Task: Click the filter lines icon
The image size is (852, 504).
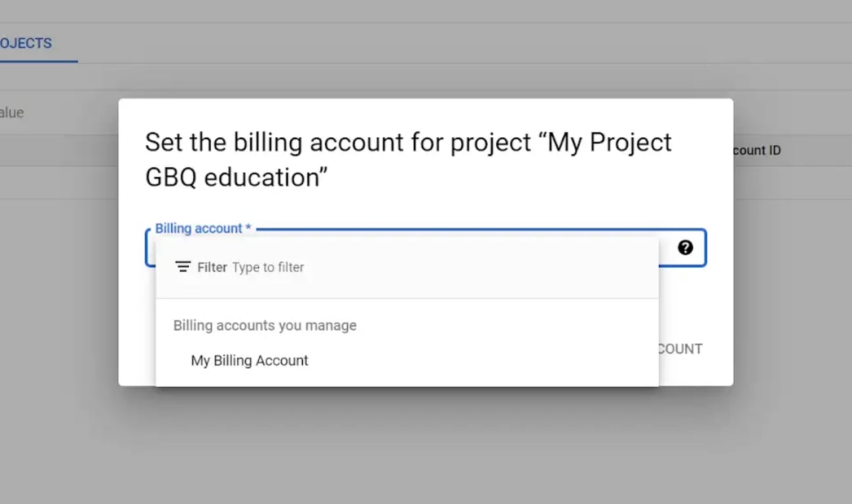Action: (x=183, y=266)
